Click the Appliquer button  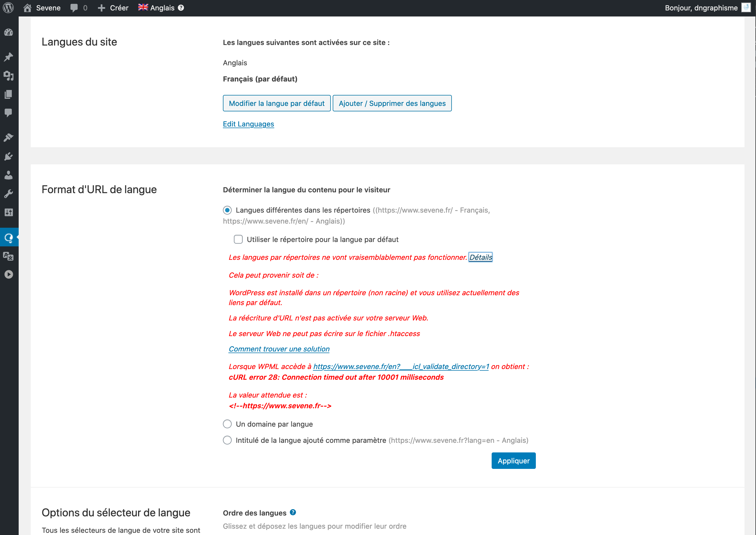(x=513, y=461)
